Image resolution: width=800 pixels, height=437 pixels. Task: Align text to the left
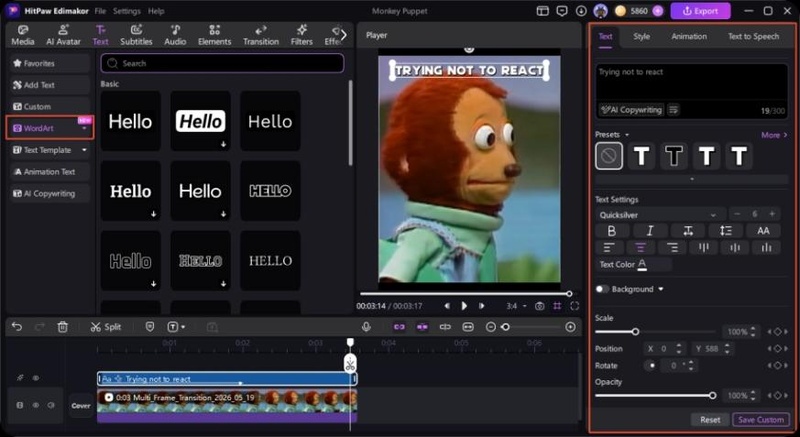click(x=609, y=248)
